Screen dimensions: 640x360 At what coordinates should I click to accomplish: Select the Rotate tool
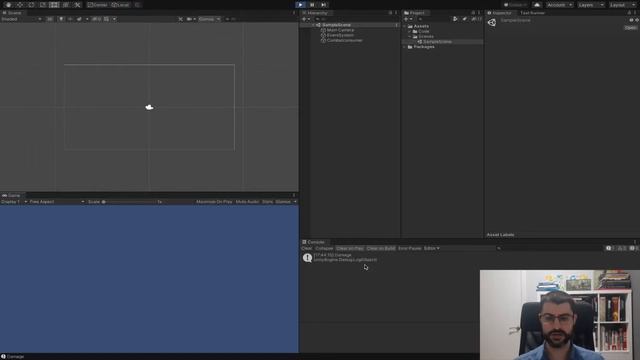tap(31, 5)
